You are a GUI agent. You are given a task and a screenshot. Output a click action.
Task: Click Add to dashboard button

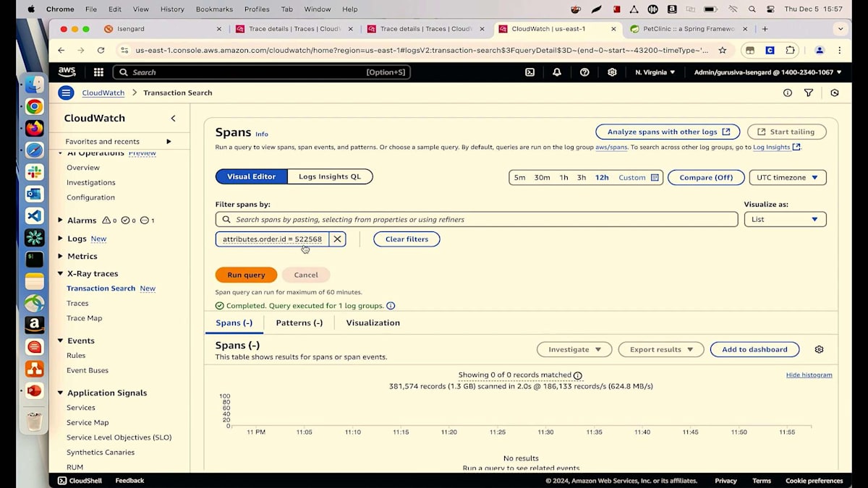(x=754, y=349)
